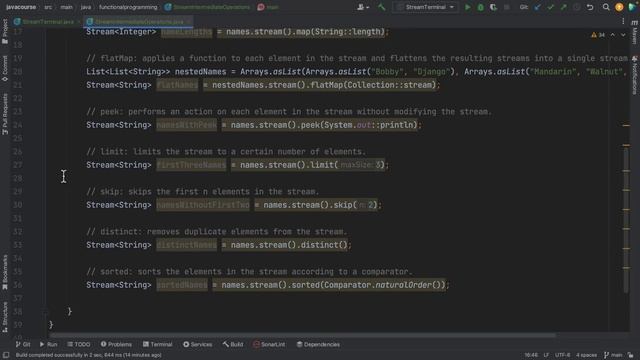640x360 pixels.
Task: Open the Terminal tool window
Action: tap(158, 344)
